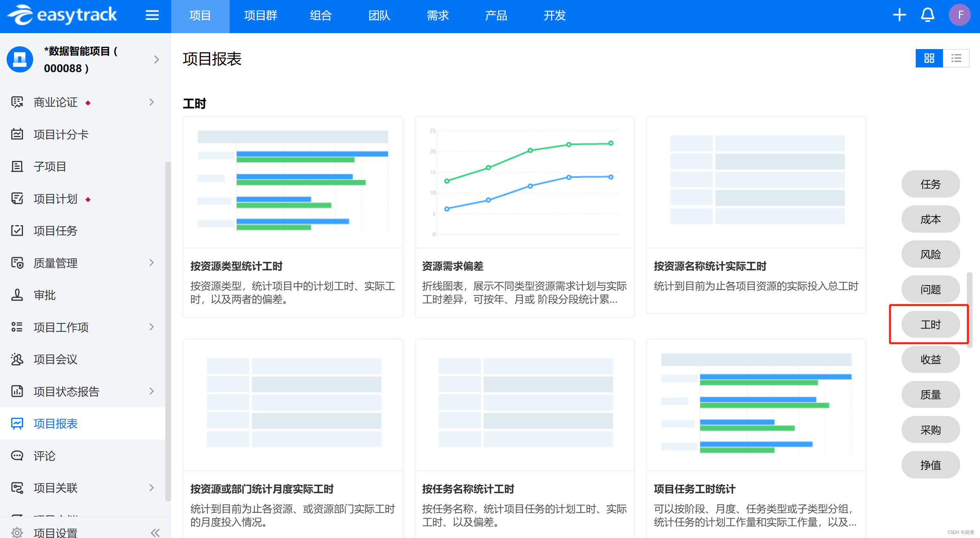980x538 pixels.
Task: Select 项目报表 in the sidebar
Action: [x=83, y=423]
